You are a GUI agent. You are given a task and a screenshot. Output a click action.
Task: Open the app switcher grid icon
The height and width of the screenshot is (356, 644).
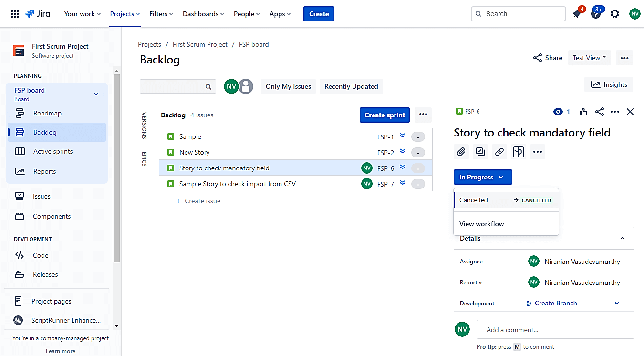click(15, 14)
